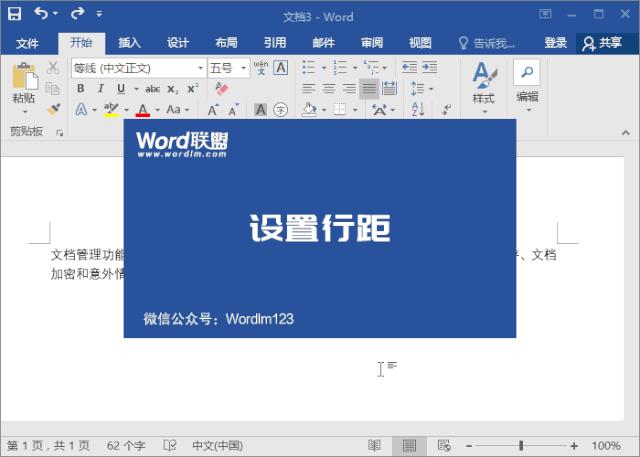Clear all formatting with eraser icon

[x=221, y=88]
